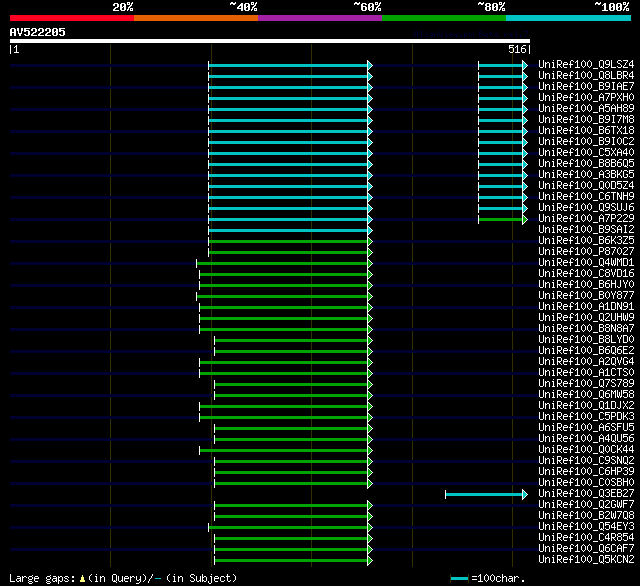Click the red 20% identity legend segment
The image size is (640, 586).
pyautogui.click(x=71, y=18)
